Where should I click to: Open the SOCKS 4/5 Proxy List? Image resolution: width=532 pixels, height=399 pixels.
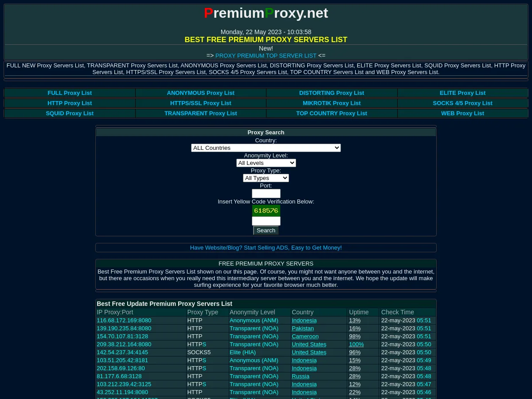[x=462, y=103]
